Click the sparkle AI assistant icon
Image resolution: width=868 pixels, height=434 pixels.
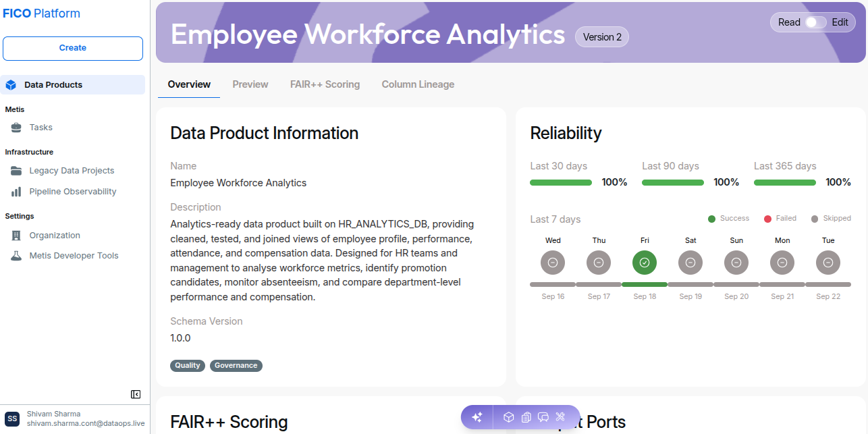[x=477, y=417]
